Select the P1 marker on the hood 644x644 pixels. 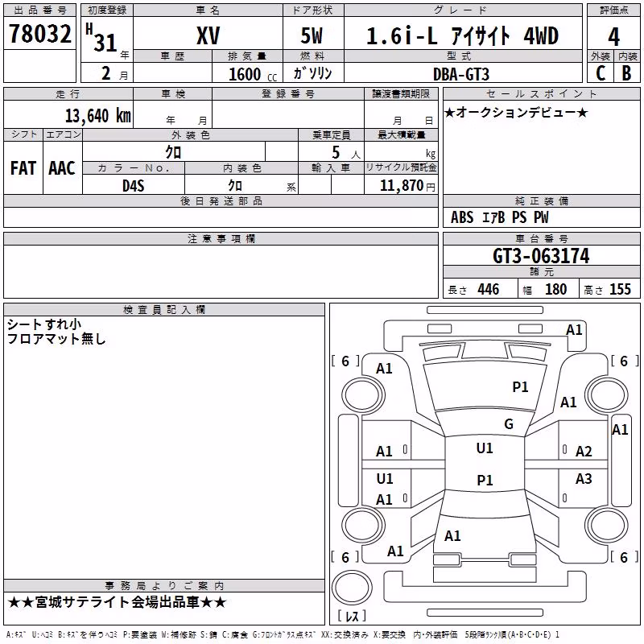[x=520, y=387]
